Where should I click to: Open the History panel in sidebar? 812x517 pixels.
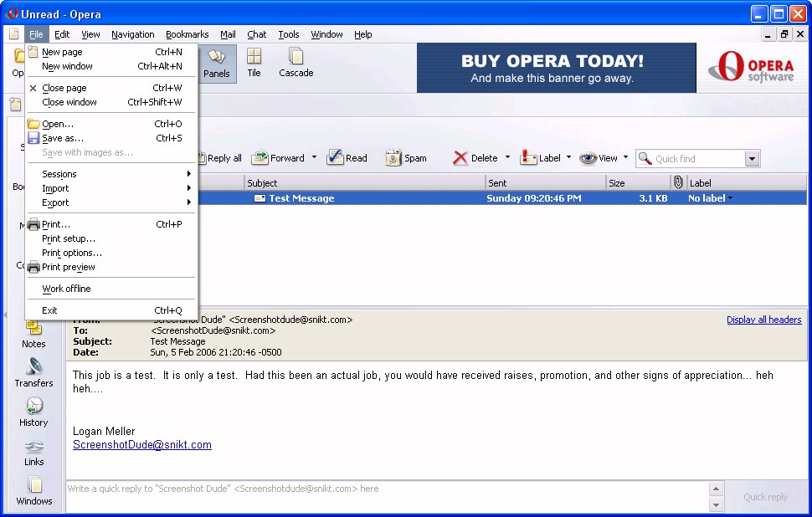(x=33, y=412)
